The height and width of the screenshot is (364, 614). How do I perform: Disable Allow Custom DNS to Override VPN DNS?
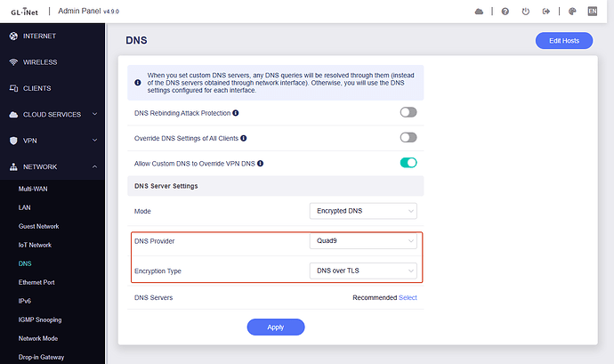408,163
